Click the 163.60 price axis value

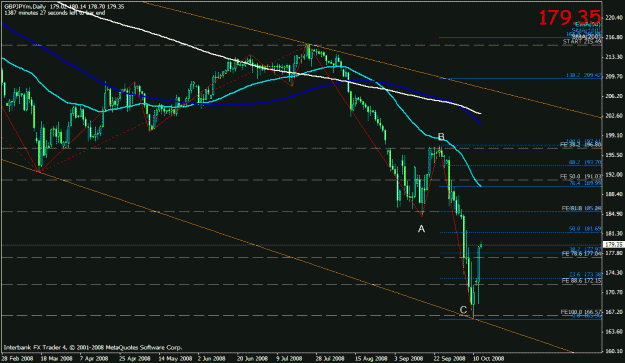tap(614, 332)
